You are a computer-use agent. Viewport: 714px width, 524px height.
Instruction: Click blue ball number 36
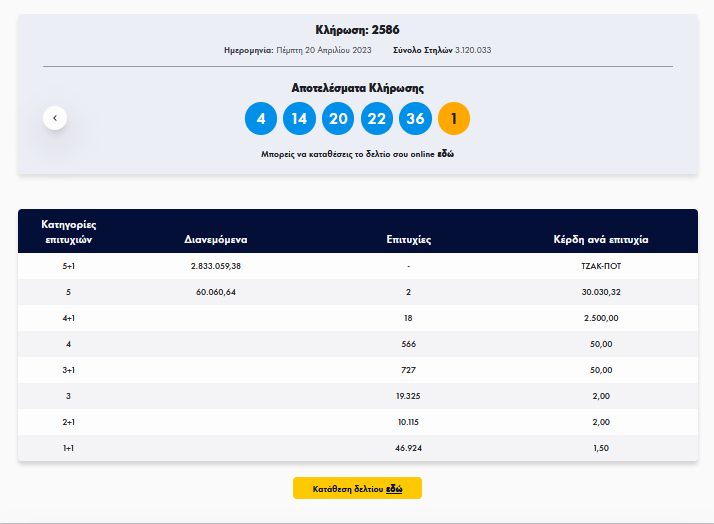tap(415, 118)
